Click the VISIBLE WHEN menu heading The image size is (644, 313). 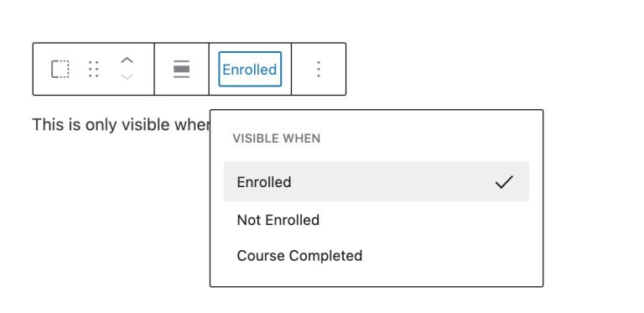pyautogui.click(x=277, y=138)
